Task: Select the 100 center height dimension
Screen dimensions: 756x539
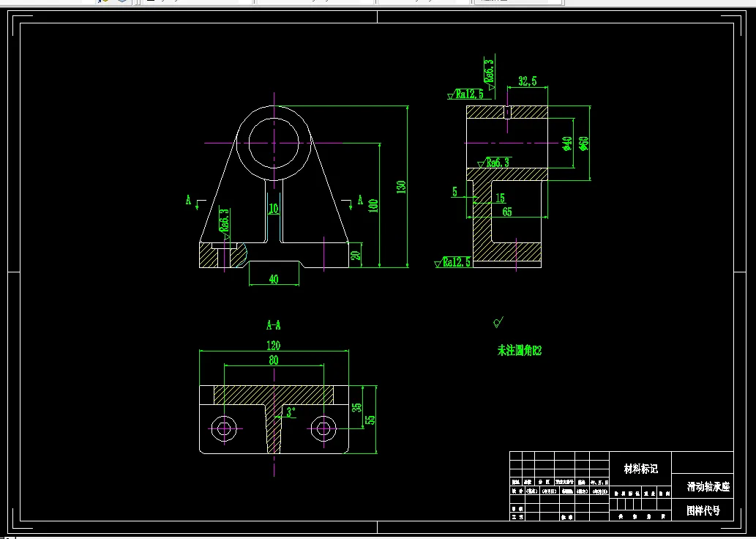Action: coord(373,206)
